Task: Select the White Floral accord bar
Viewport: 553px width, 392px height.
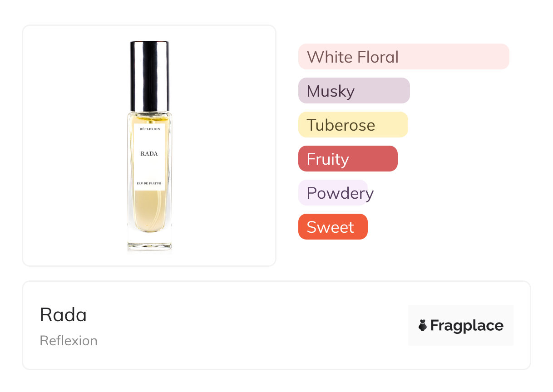Action: coord(404,57)
